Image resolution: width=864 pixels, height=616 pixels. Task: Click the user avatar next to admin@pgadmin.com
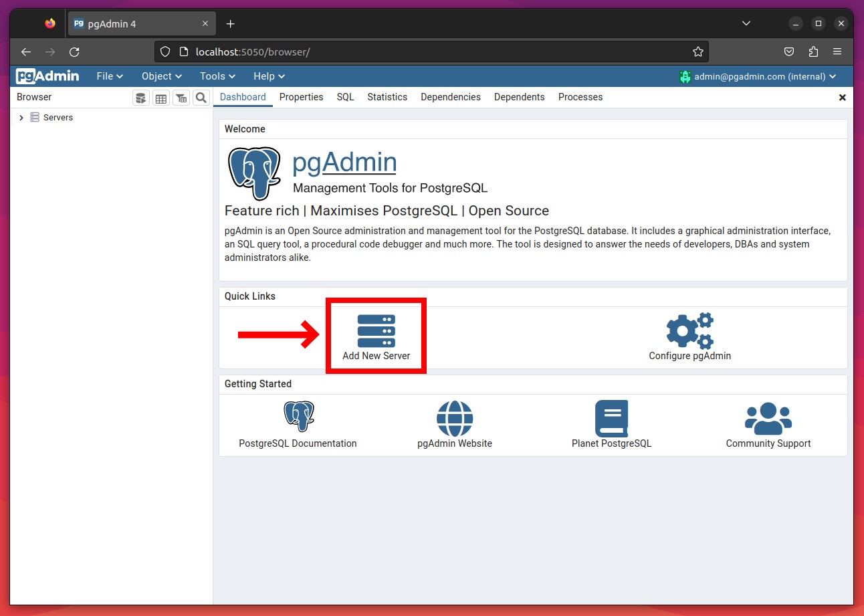coord(685,76)
